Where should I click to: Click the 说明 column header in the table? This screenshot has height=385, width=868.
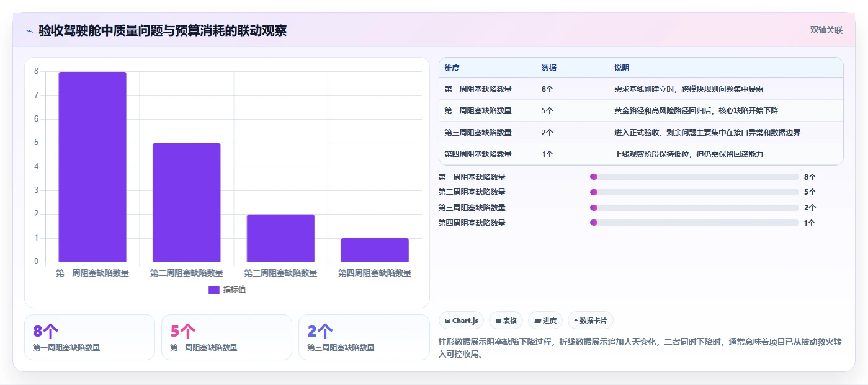coord(622,68)
